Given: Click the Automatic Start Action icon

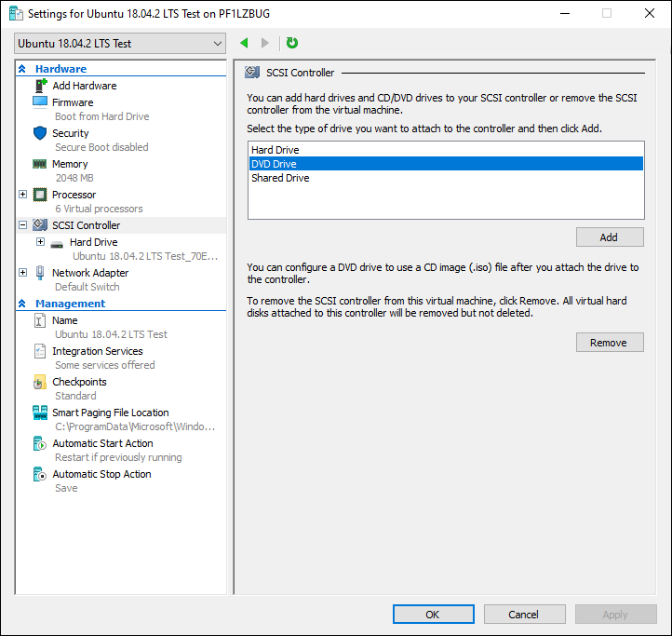Looking at the screenshot, I should [x=39, y=443].
